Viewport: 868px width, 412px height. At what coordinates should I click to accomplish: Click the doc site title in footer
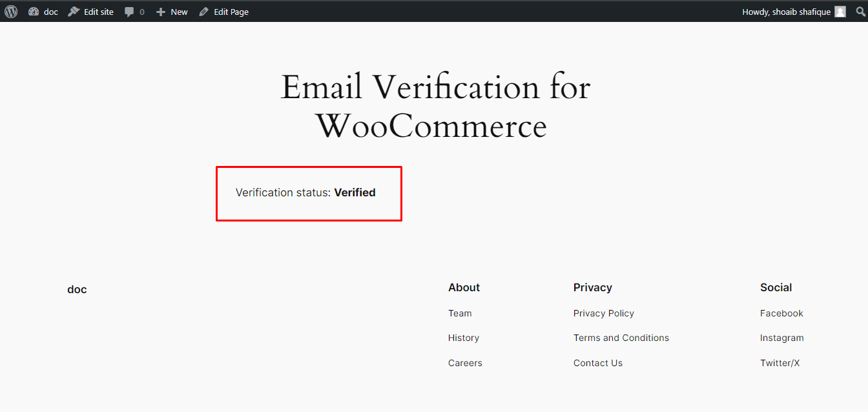pyautogui.click(x=77, y=289)
